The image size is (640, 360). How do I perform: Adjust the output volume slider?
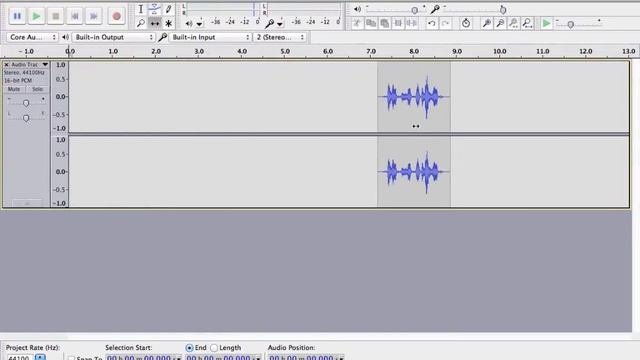(414, 10)
